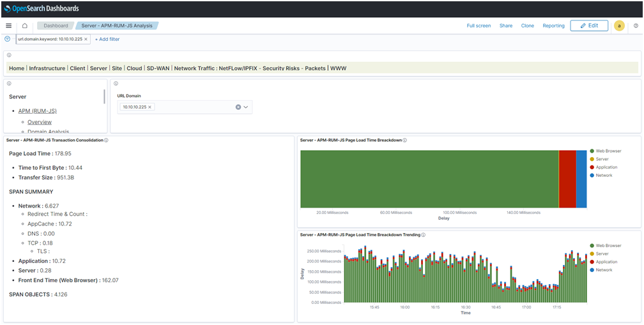Open the Infrastructure navigation link
The image size is (644, 325).
pyautogui.click(x=47, y=68)
